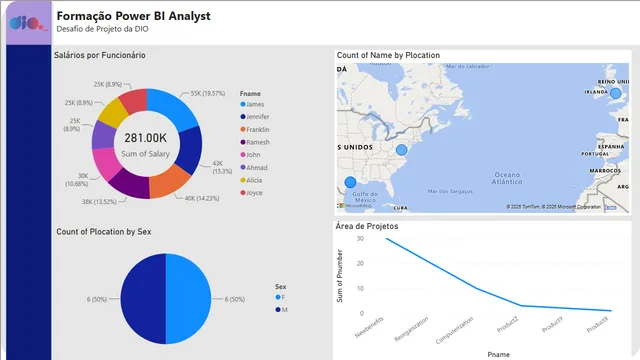The width and height of the screenshot is (640, 360).
Task: Click the Área de Projetos chart title
Action: coord(367,226)
